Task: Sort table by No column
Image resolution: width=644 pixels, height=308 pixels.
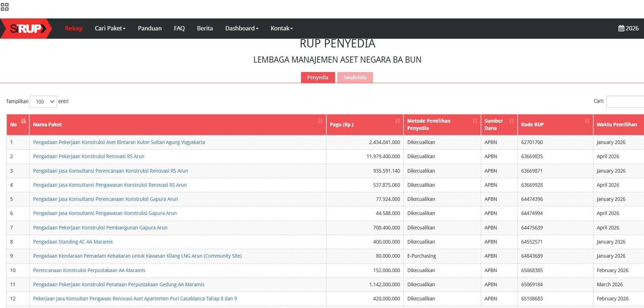Action: (x=18, y=125)
